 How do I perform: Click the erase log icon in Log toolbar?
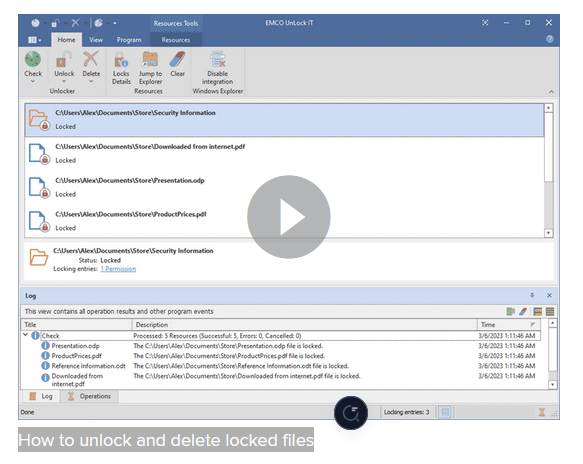click(x=523, y=312)
